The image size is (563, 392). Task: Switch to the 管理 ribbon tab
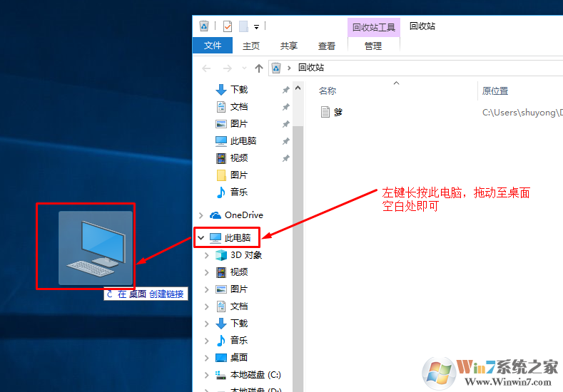(373, 46)
